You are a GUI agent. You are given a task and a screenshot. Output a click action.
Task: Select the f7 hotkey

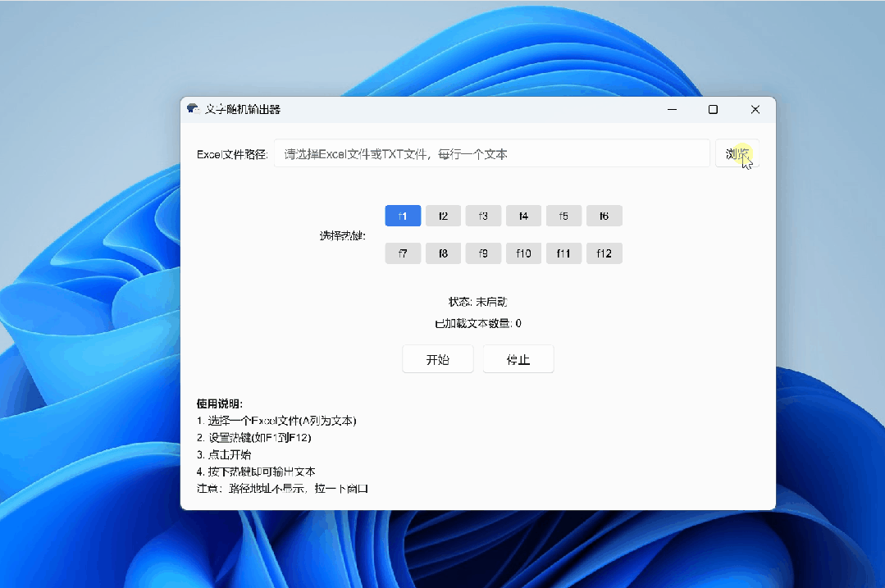[x=403, y=253]
